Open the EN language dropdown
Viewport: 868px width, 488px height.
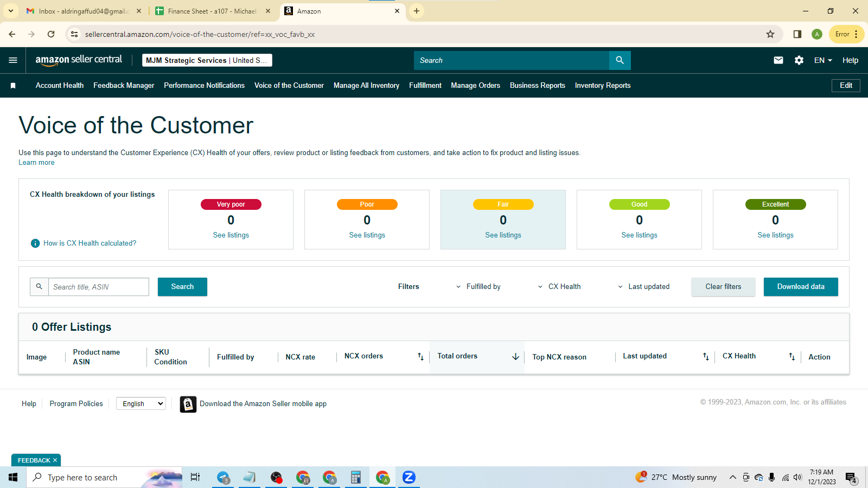click(x=823, y=60)
